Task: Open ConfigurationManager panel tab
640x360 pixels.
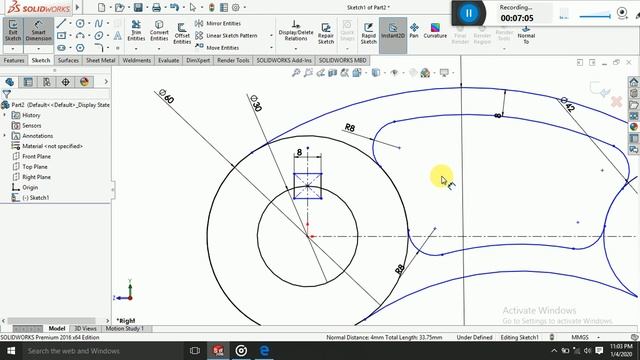Action: [x=47, y=82]
